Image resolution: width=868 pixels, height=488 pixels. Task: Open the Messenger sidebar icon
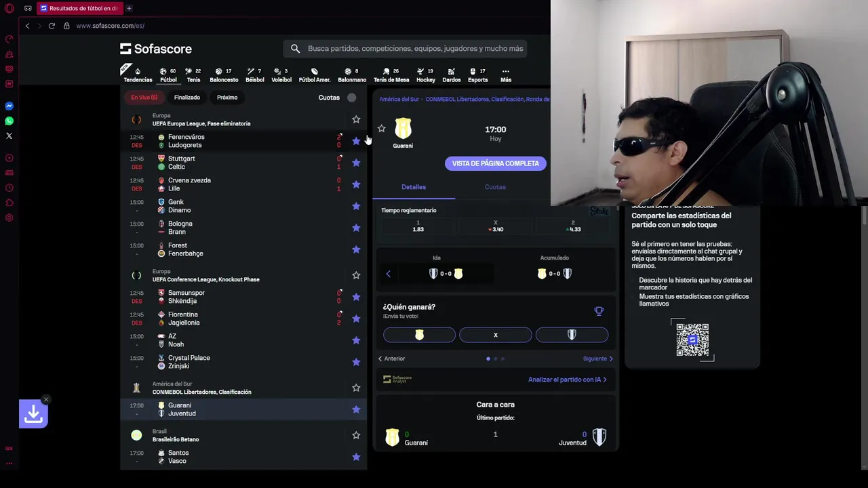(x=9, y=106)
